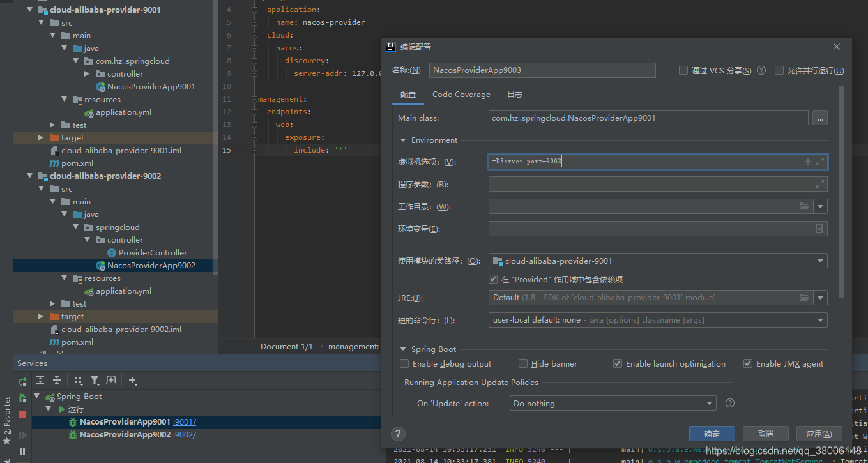Click the Add Service plus icon
The height and width of the screenshot is (463, 868).
[133, 380]
